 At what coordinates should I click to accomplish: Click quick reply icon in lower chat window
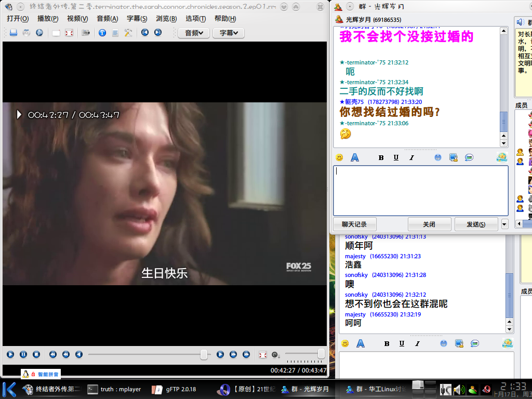pyautogui.click(x=475, y=344)
